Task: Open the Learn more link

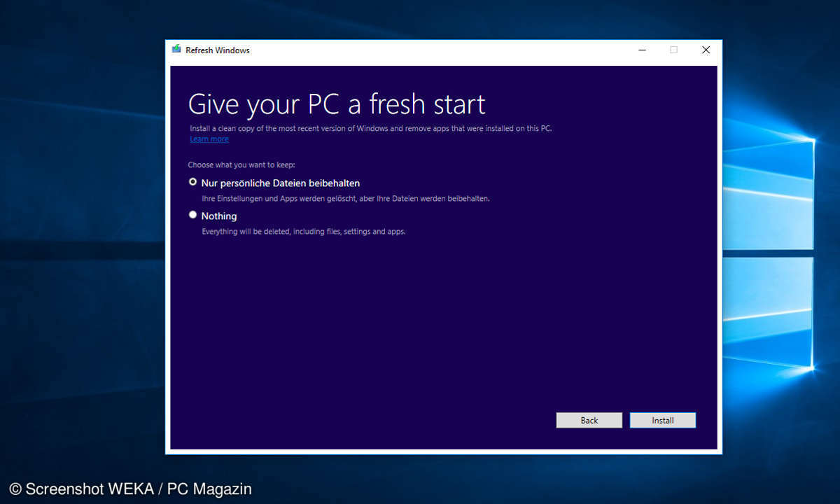Action: (209, 139)
